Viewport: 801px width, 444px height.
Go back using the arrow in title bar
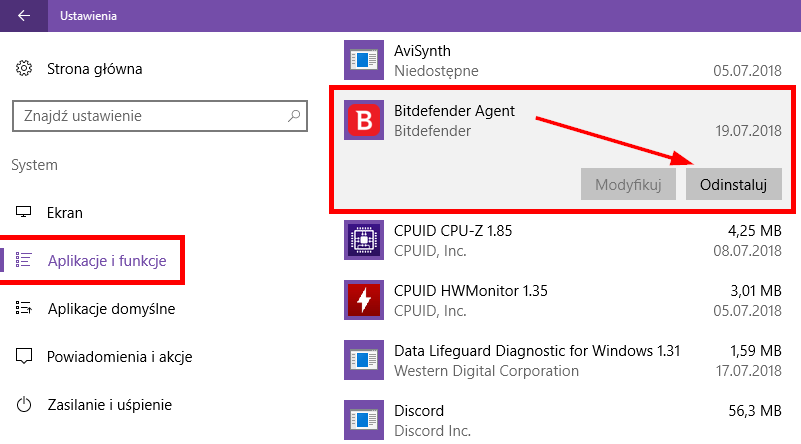click(x=23, y=16)
